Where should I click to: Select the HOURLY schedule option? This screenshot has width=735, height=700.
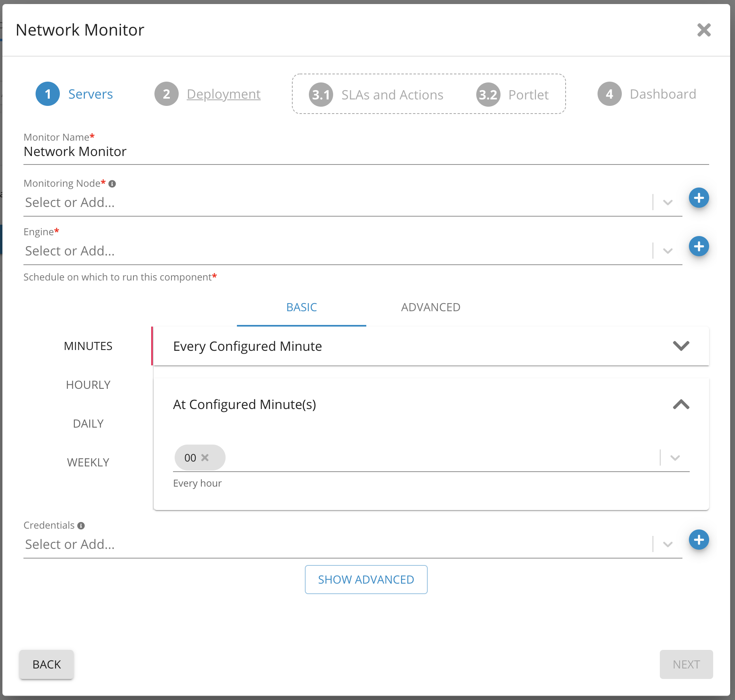coord(88,385)
